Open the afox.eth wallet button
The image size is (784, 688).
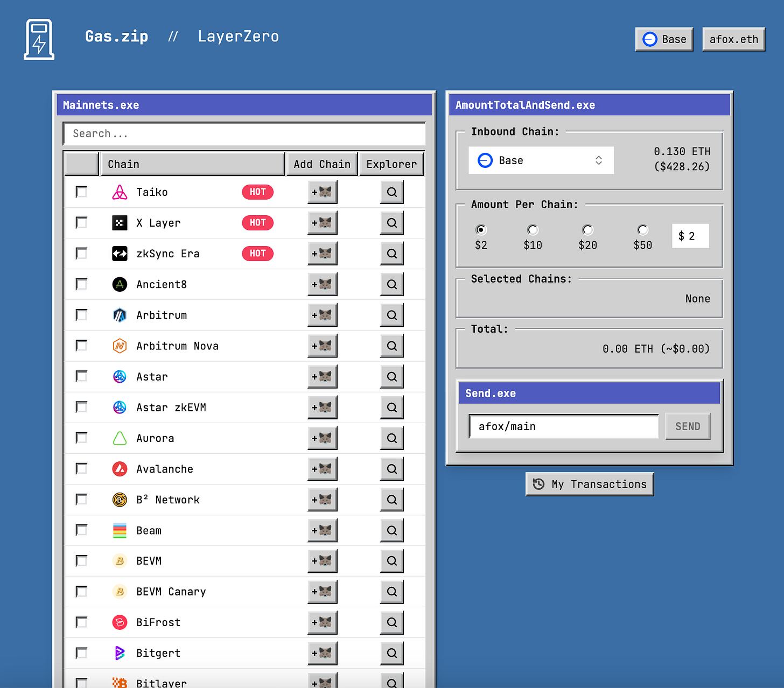click(x=733, y=39)
